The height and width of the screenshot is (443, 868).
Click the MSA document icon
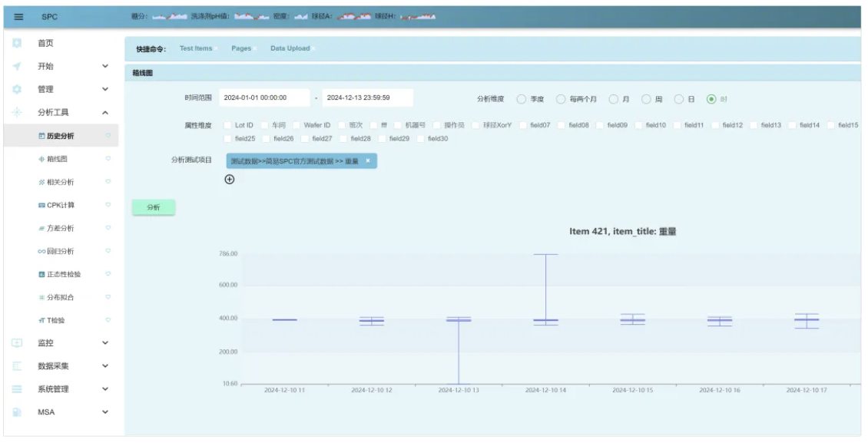[17, 412]
